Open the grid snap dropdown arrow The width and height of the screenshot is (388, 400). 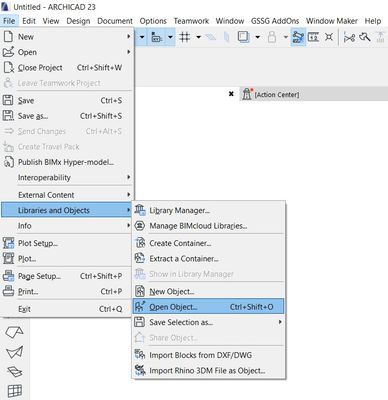point(199,37)
